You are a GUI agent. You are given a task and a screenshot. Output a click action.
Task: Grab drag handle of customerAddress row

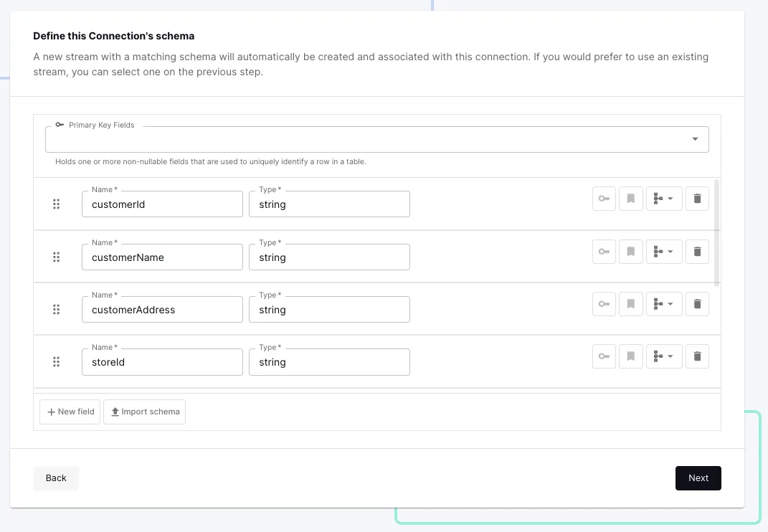57,310
